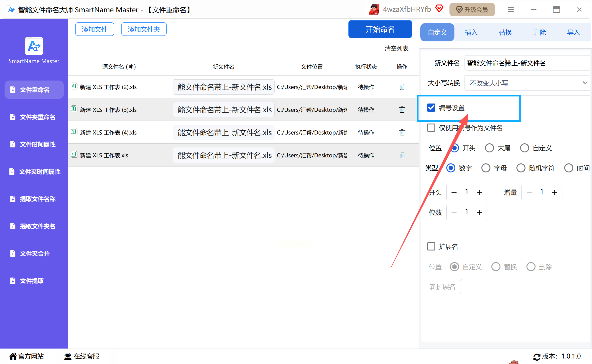Enable 仅使用编号作为文件名 checkbox
Screen dimensions: 592x364
(431, 128)
